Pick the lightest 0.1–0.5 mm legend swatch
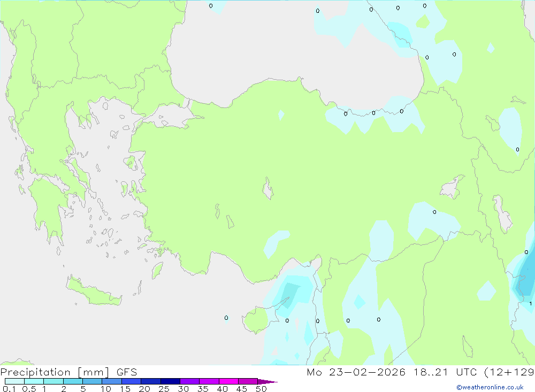The image size is (535, 392). coord(14,381)
